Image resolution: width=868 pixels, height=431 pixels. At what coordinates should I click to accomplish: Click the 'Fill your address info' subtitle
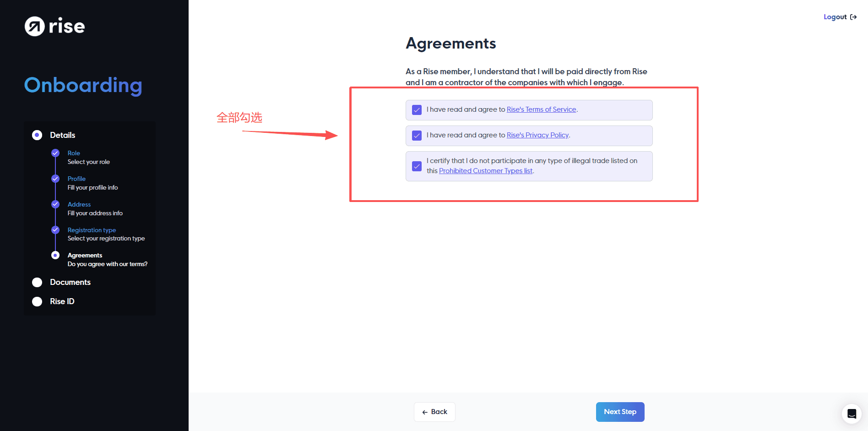pos(95,213)
